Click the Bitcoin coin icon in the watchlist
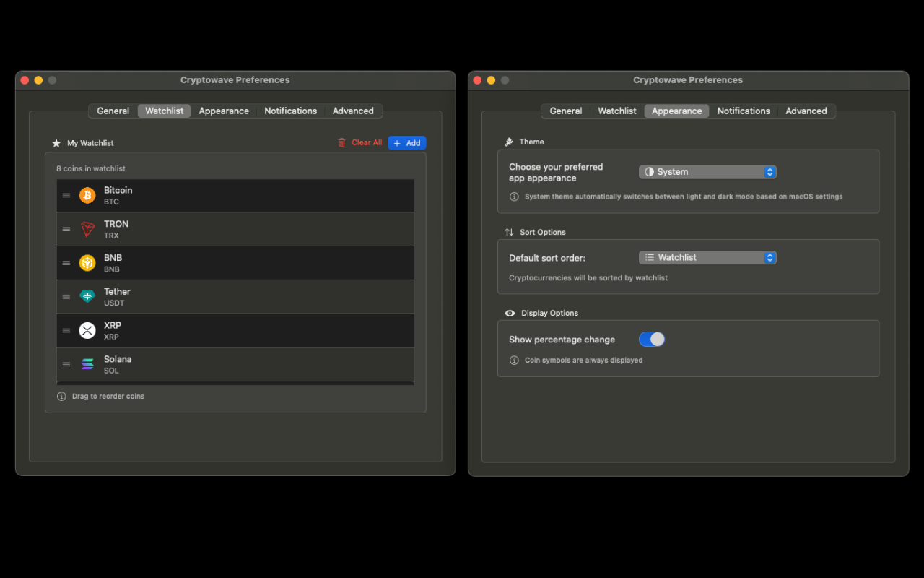The width and height of the screenshot is (924, 578). [87, 195]
